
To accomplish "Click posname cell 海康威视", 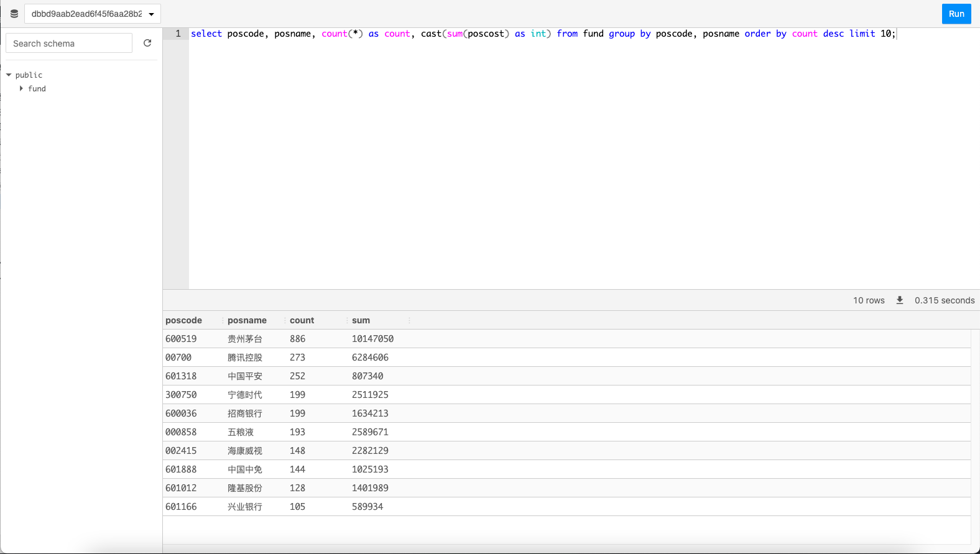I will [245, 451].
